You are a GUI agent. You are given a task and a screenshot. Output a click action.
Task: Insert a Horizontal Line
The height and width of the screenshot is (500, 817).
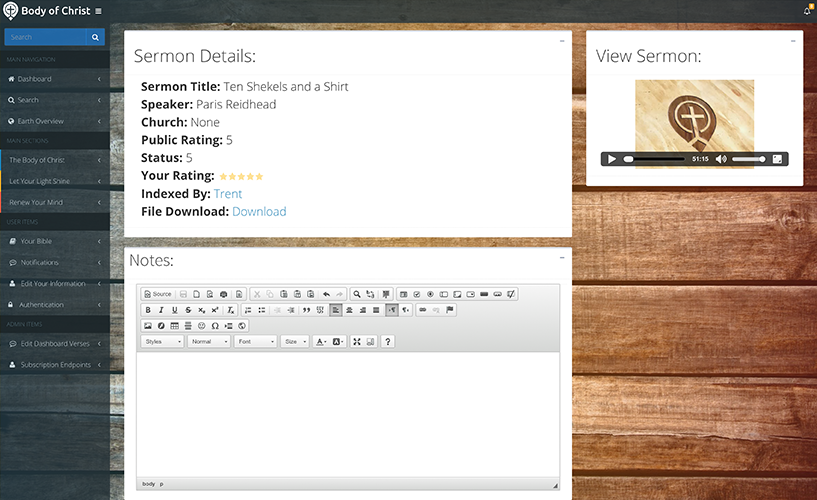click(188, 326)
